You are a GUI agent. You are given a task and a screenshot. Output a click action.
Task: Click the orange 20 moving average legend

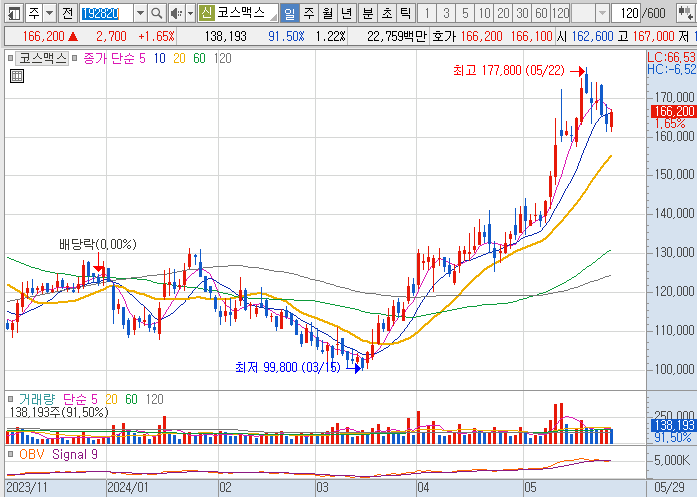[179, 58]
